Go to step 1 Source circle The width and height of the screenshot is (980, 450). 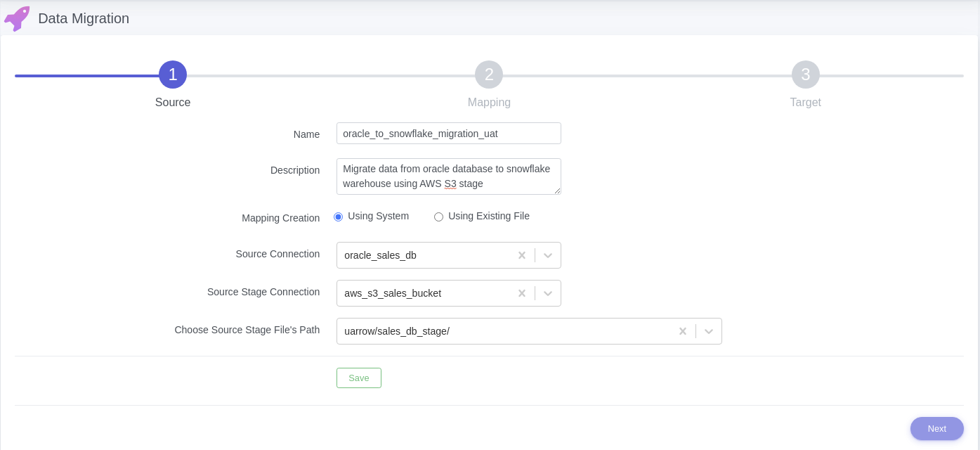[173, 75]
